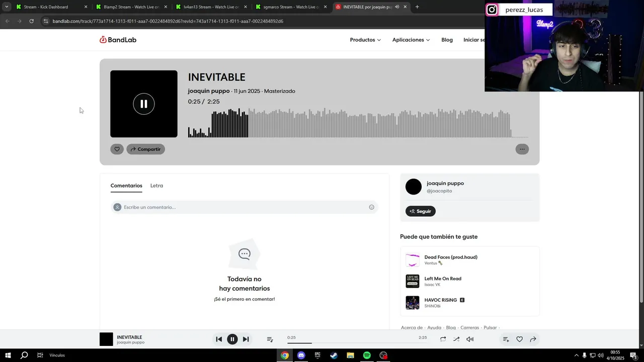The height and width of the screenshot is (362, 644).
Task: Open the tab search dropdown arrow
Action: 6,7
